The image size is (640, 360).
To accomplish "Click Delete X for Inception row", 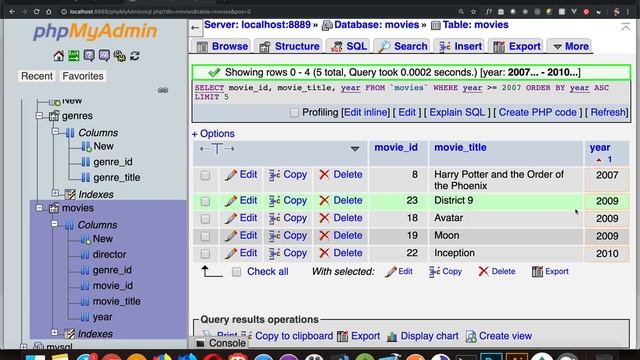I will [324, 253].
